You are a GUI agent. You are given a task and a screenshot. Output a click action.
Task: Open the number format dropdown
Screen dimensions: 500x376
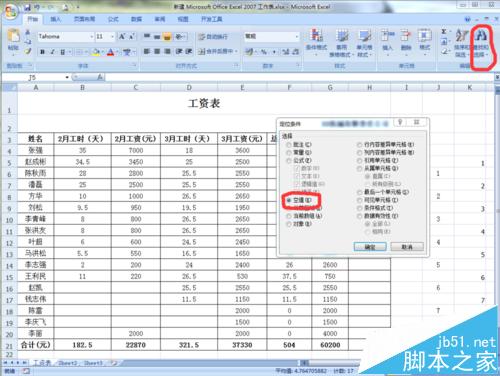pos(297,36)
